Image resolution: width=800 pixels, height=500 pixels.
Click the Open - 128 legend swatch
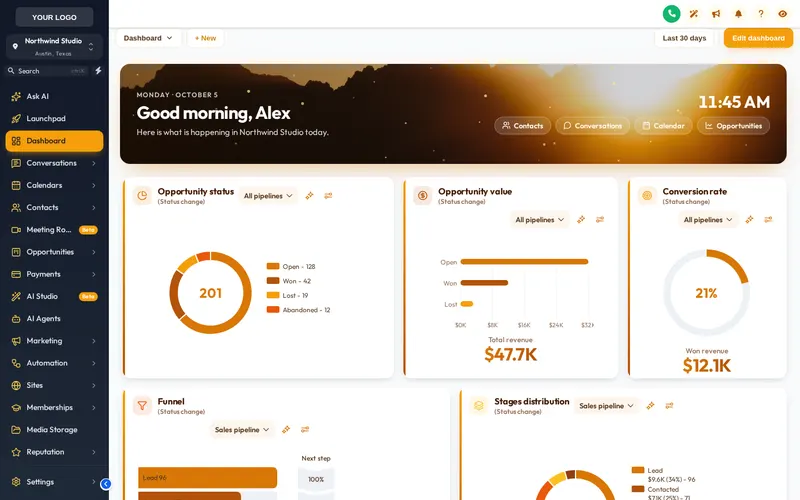[x=273, y=266]
